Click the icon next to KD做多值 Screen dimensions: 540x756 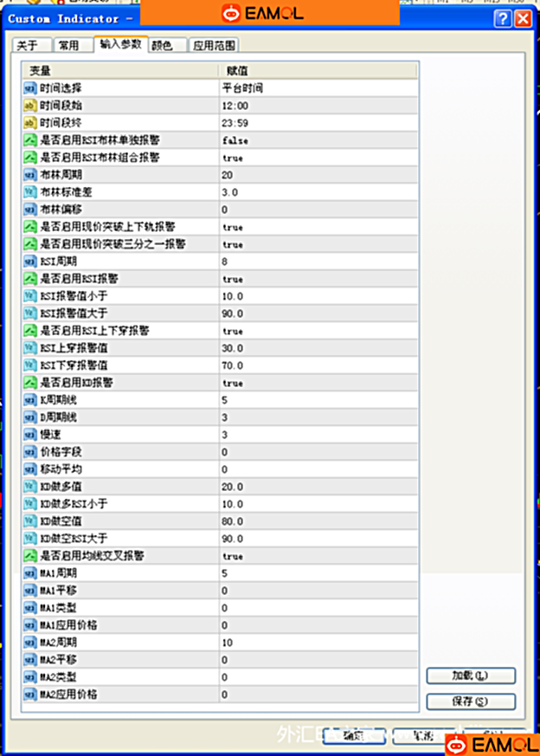29,487
